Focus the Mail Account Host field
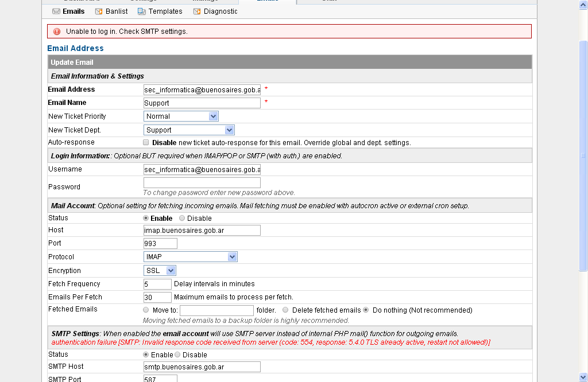Viewport: 588px width, 382px height. 202,231
